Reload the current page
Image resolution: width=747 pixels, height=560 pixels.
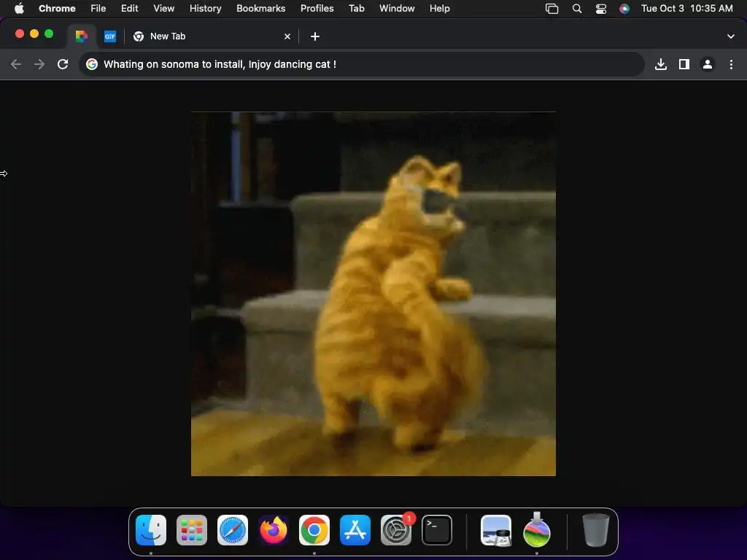63,64
